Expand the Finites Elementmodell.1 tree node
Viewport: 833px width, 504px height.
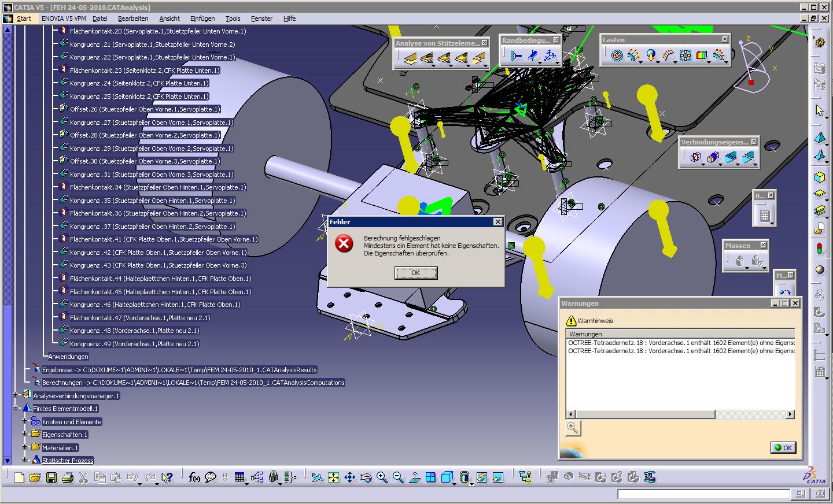[x=16, y=409]
